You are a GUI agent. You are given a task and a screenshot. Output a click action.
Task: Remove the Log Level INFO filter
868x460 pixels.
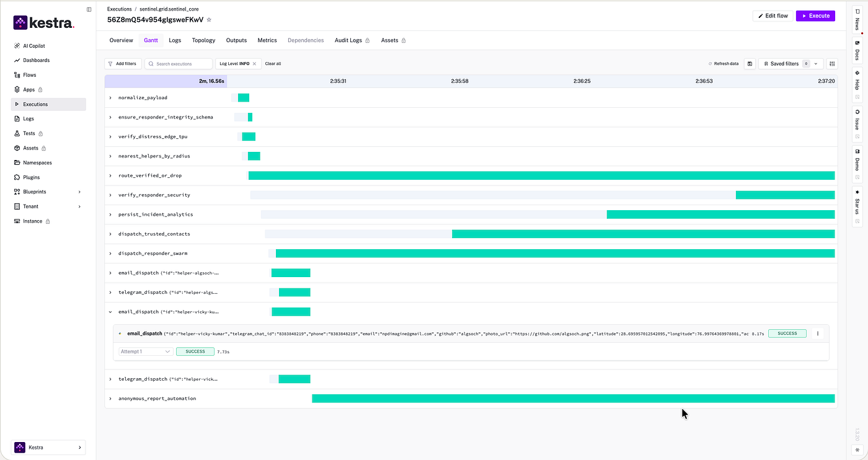[x=254, y=64]
